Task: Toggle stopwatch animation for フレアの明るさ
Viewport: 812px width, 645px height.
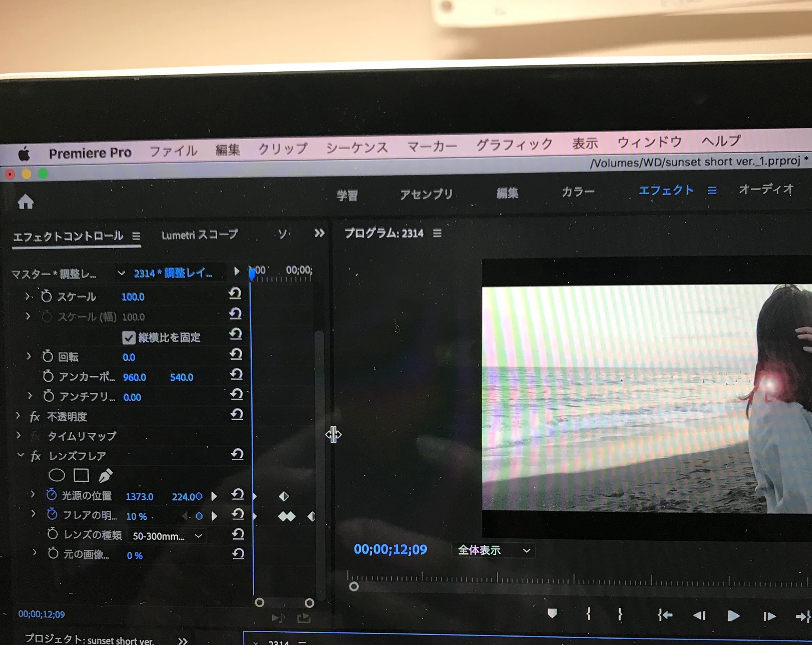Action: coord(52,514)
